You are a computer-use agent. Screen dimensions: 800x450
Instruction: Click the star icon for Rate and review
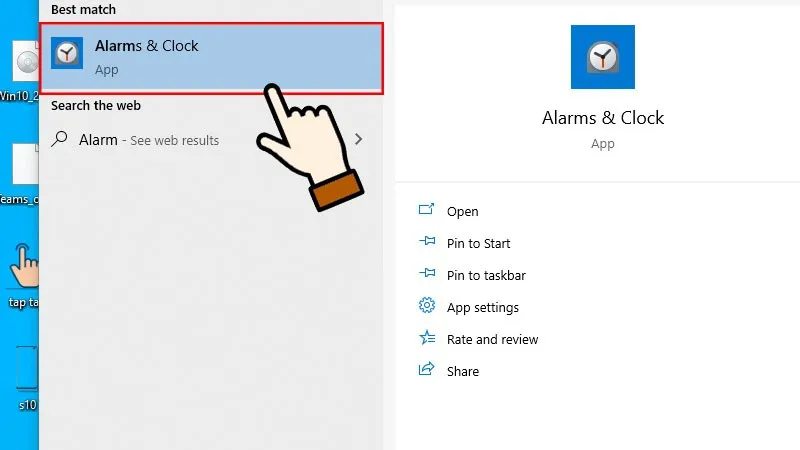pos(427,337)
